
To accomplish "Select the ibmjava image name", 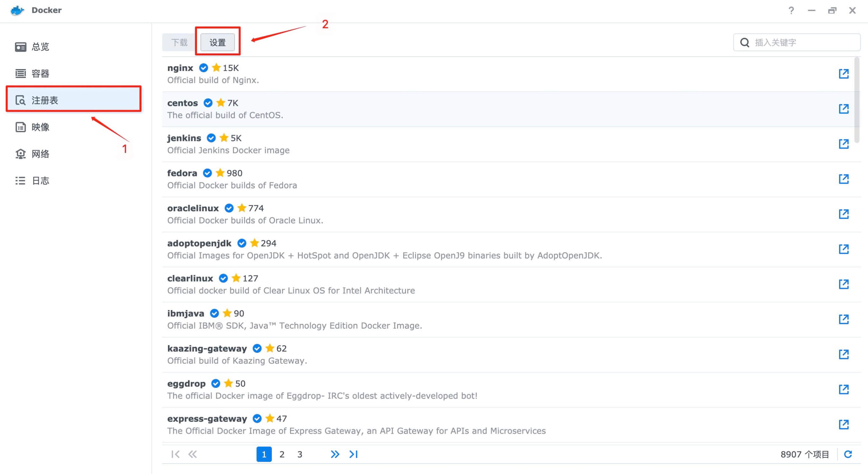I will [x=186, y=313].
